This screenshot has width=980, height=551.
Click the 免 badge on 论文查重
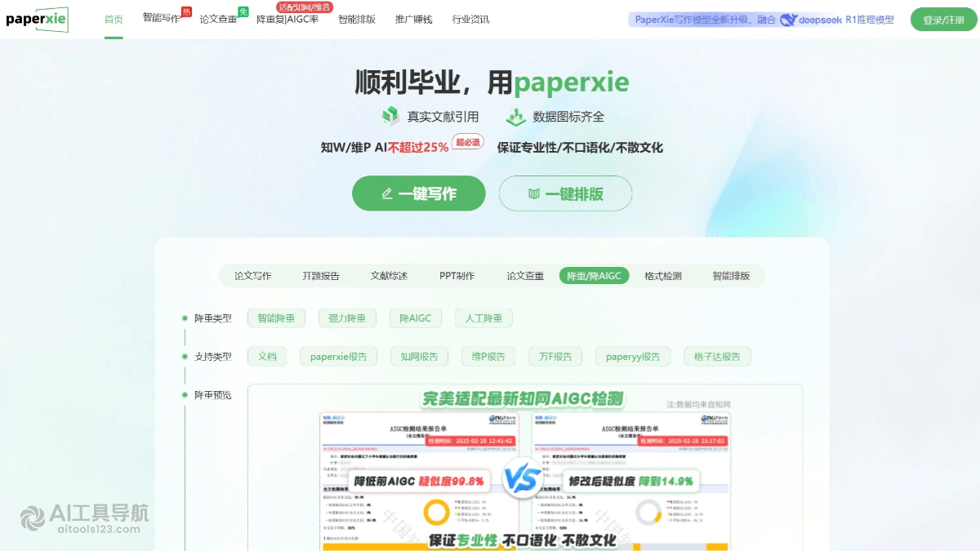tap(243, 11)
